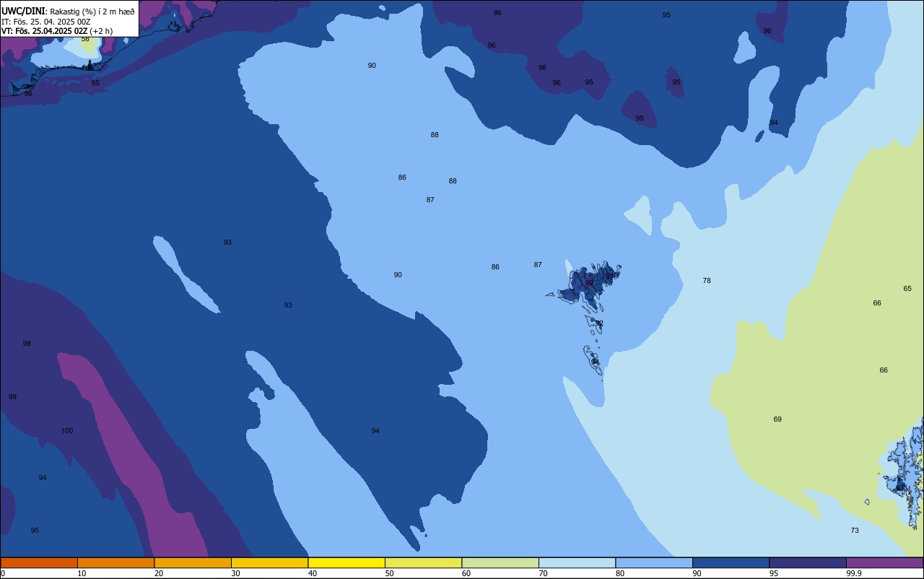The image size is (924, 579).
Task: Click the map value 73 at the bottom right
Action: pyautogui.click(x=855, y=531)
